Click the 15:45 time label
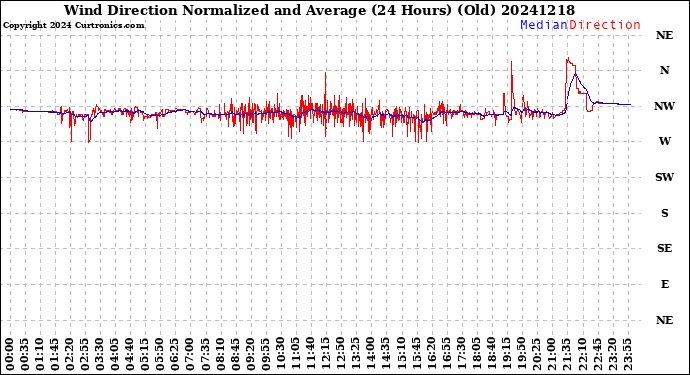 pyautogui.click(x=416, y=355)
